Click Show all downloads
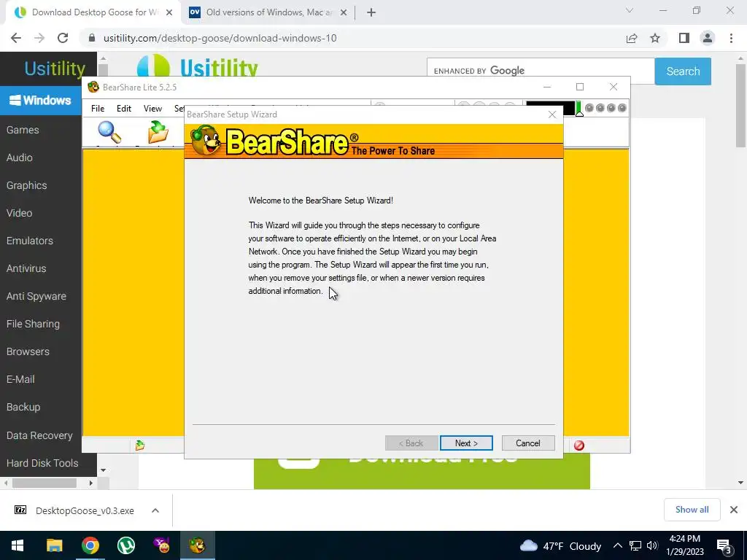Viewport: 747px width, 560px height. click(x=692, y=510)
